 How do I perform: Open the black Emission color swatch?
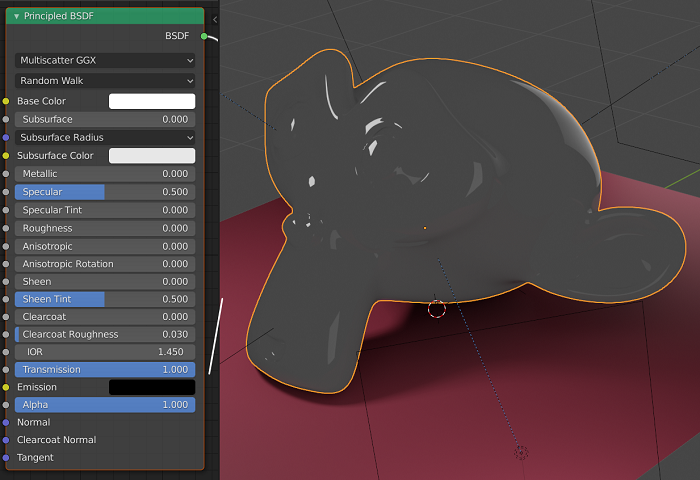pyautogui.click(x=151, y=387)
